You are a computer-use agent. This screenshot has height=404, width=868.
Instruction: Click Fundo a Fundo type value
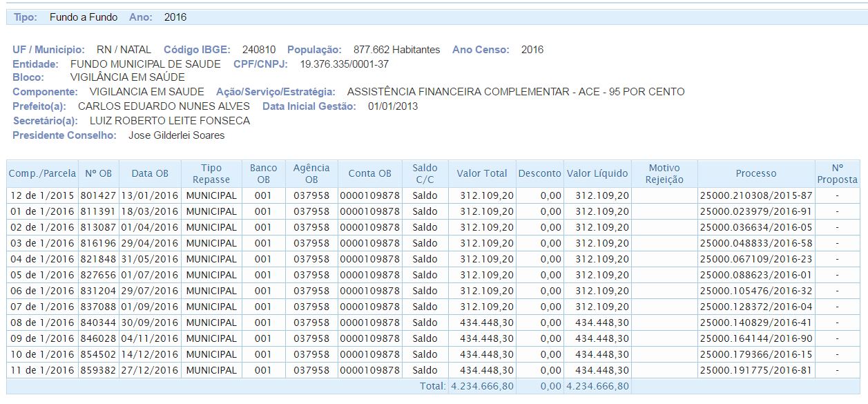[x=84, y=17]
